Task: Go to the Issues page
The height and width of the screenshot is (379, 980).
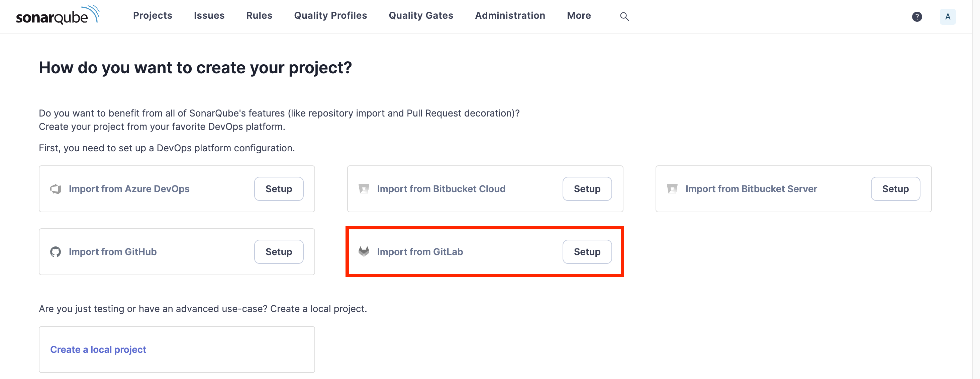Action: coord(209,16)
